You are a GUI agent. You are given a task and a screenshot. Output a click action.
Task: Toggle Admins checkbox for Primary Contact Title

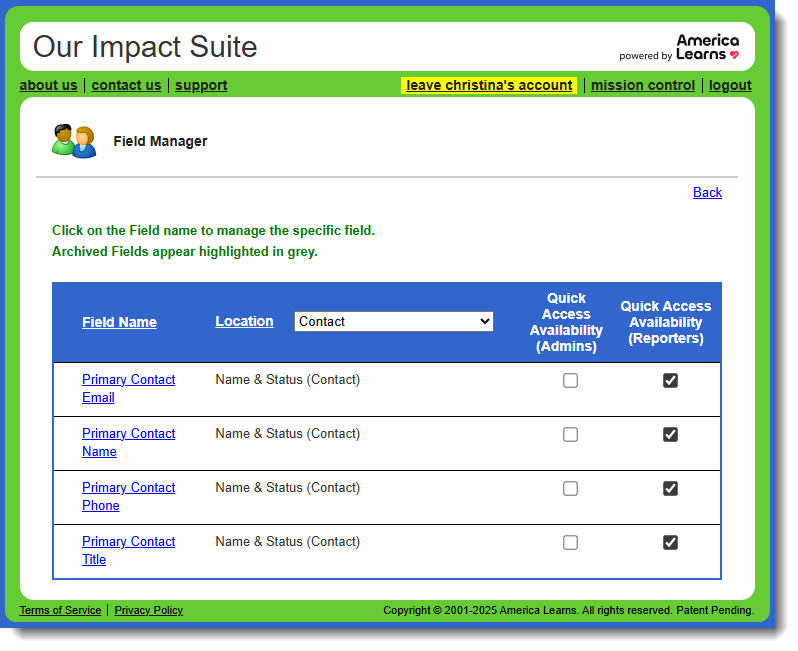[x=570, y=542]
